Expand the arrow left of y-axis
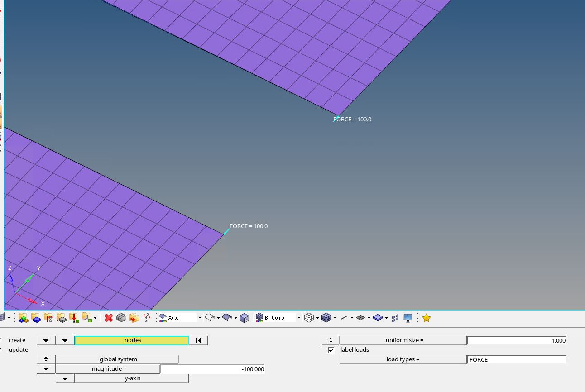 pyautogui.click(x=65, y=378)
